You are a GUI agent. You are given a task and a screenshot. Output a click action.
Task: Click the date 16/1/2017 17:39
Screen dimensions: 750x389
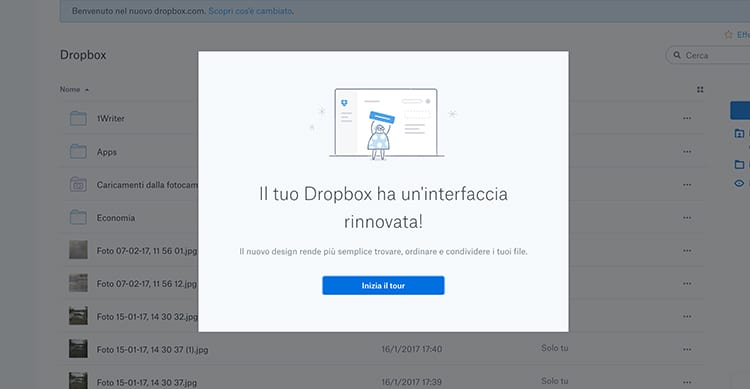411,382
